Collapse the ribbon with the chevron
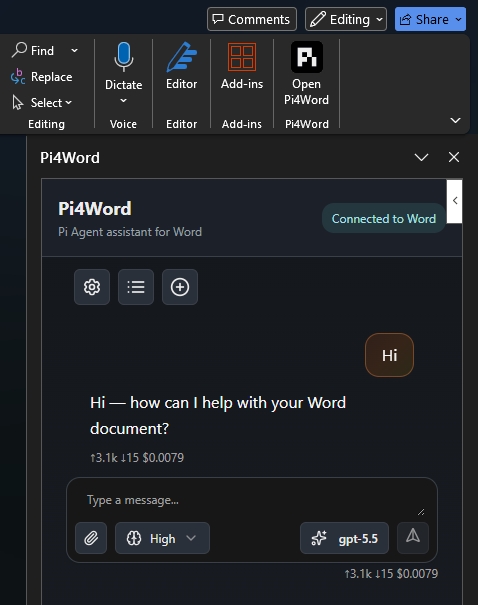478x605 pixels. click(455, 121)
